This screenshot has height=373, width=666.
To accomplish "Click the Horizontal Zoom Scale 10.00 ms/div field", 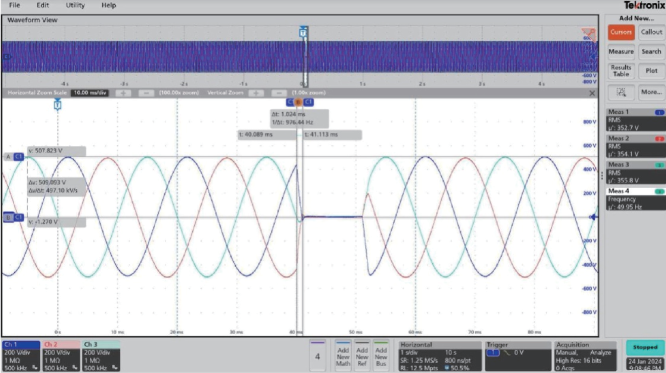I will 90,93.
